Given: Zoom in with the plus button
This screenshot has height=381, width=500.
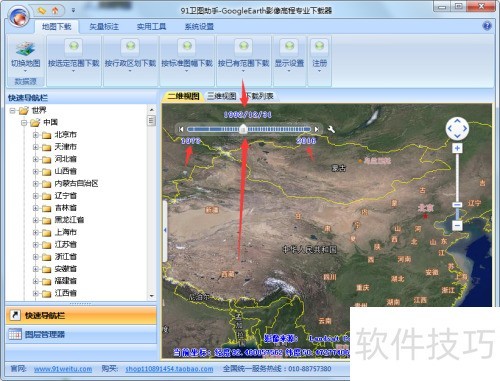Looking at the screenshot, I should coord(457,148).
